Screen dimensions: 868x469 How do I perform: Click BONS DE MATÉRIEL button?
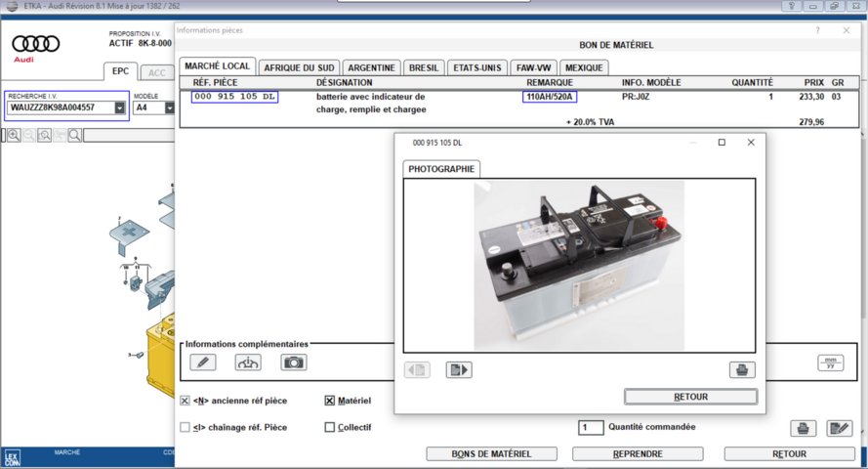tap(491, 454)
